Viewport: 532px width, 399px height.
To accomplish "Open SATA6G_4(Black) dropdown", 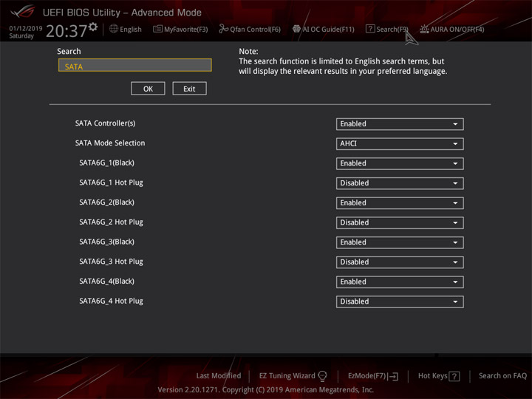I will [400, 282].
